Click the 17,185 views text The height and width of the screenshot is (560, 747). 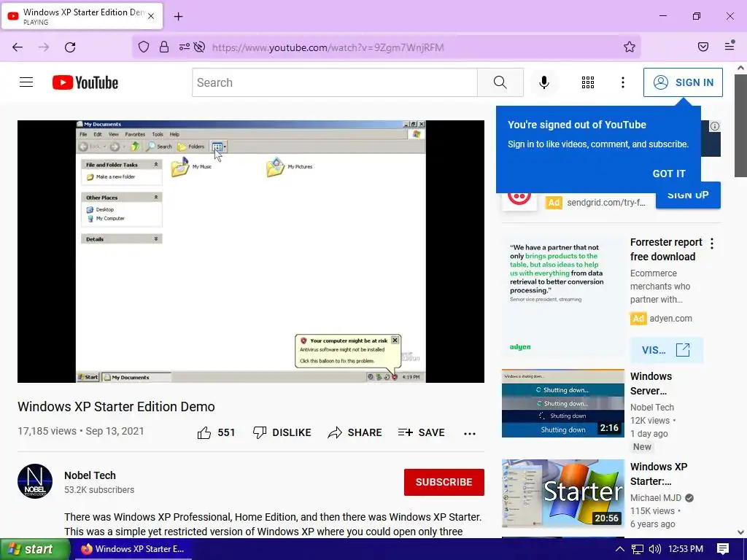47,431
